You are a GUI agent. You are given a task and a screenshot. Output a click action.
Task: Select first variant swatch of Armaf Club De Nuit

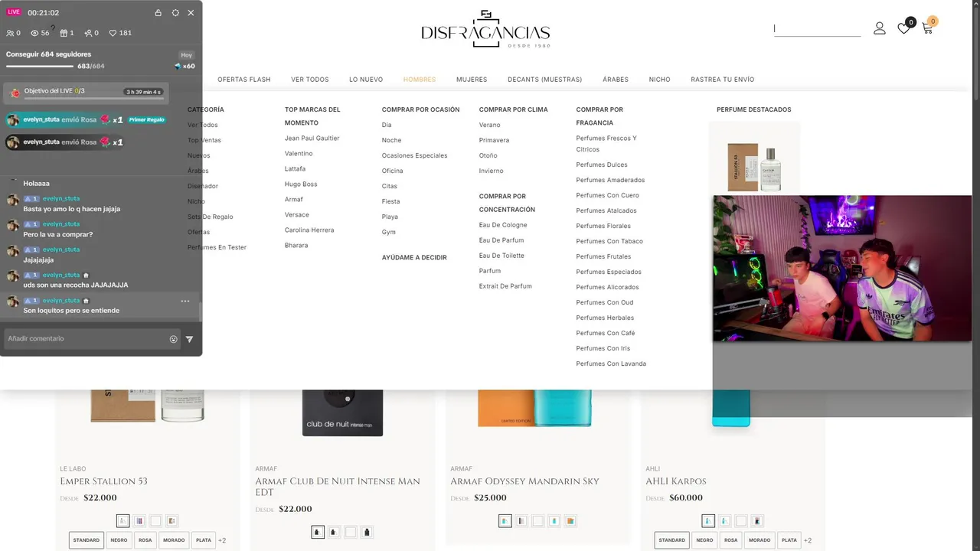(318, 532)
